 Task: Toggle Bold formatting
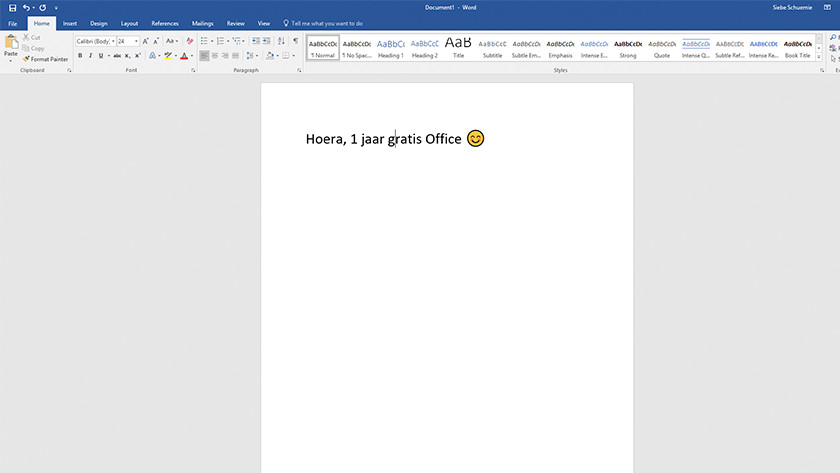pyautogui.click(x=79, y=56)
